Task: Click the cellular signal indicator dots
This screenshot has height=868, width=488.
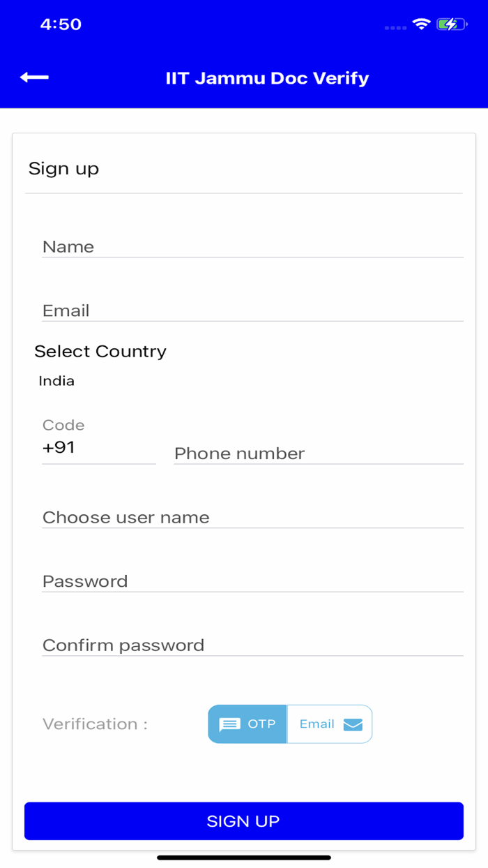Action: point(395,29)
